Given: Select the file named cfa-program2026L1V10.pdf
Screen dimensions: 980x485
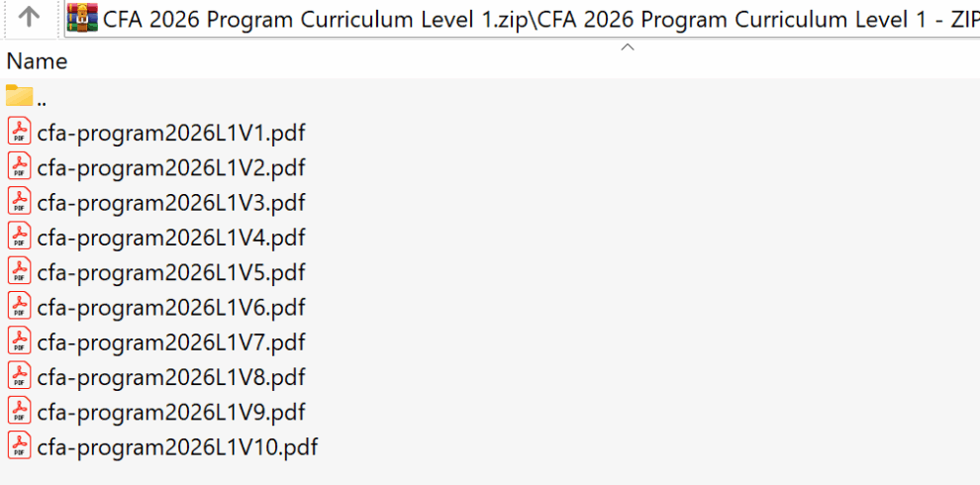Looking at the screenshot, I should (177, 446).
